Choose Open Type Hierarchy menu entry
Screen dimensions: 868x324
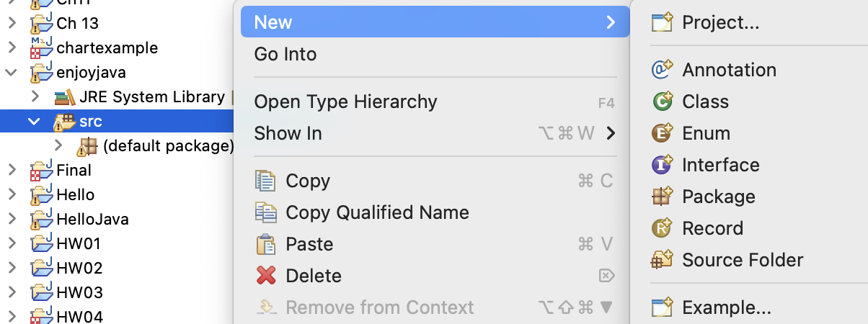pyautogui.click(x=345, y=102)
